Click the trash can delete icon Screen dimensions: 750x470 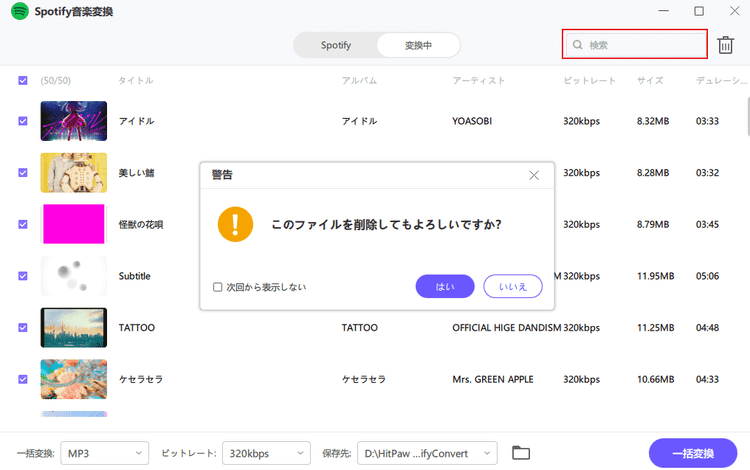pos(725,45)
